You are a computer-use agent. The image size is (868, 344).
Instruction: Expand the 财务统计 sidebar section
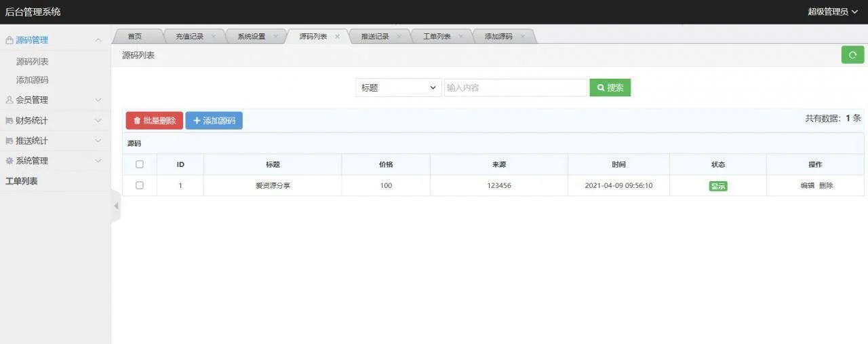[x=54, y=121]
